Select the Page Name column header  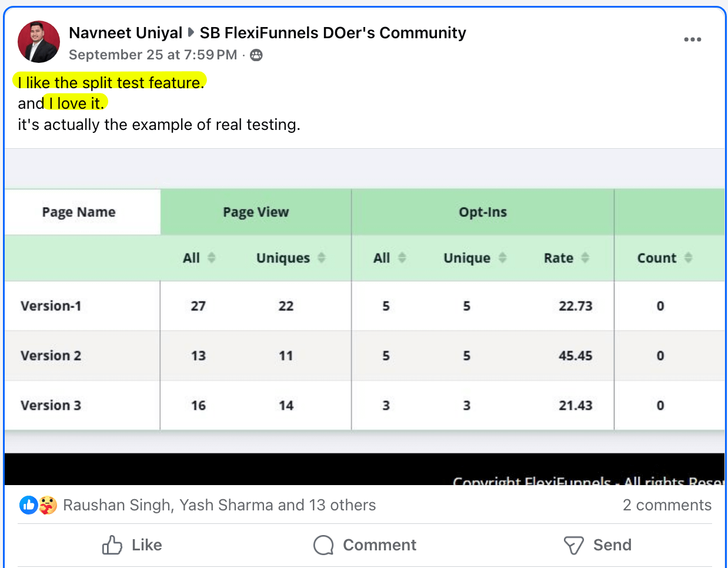pos(79,212)
